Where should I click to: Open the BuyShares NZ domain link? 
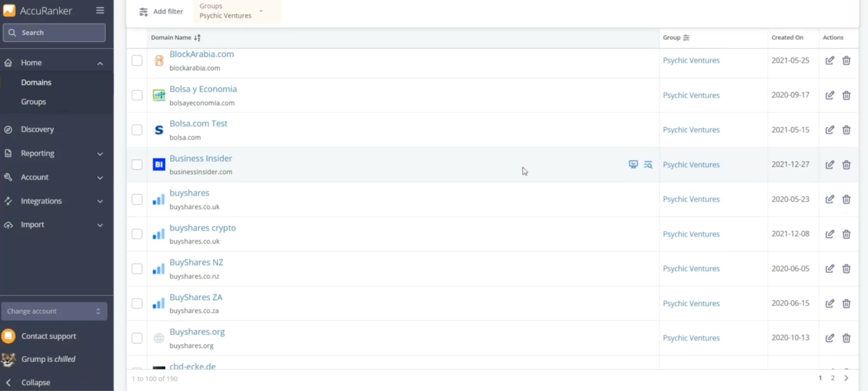(196, 263)
